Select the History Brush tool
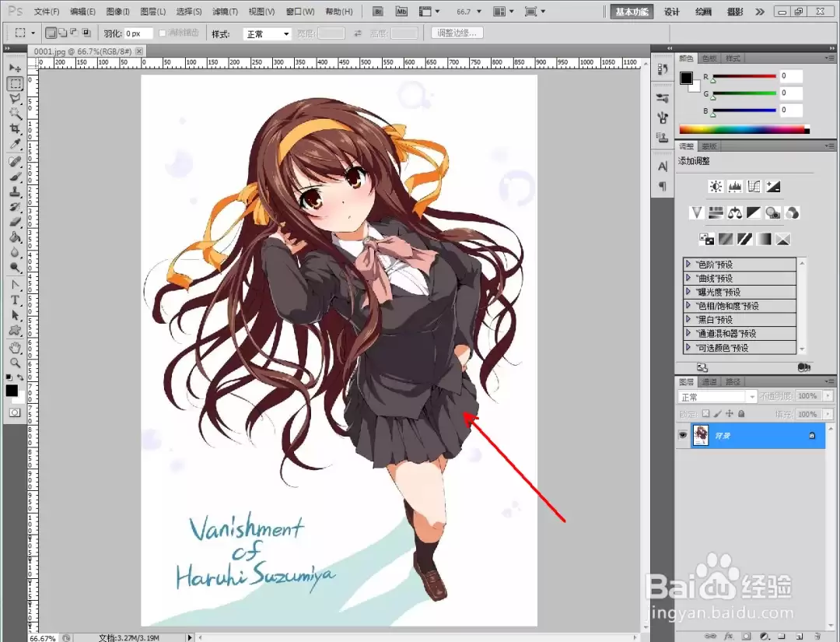The image size is (840, 642). [15, 206]
